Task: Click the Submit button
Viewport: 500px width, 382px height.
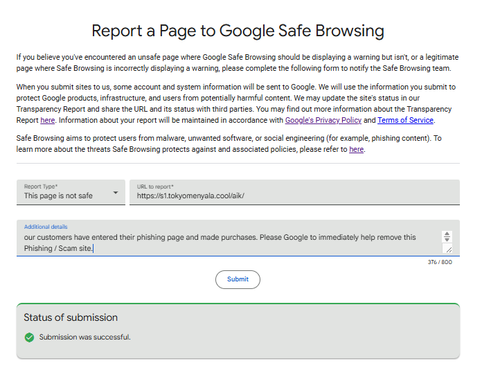Action: point(238,279)
